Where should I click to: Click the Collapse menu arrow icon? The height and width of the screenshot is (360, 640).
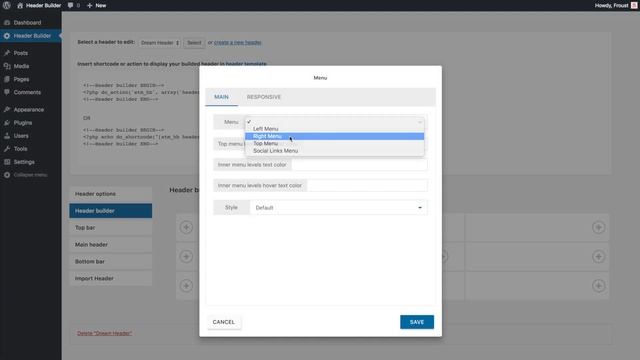7,175
